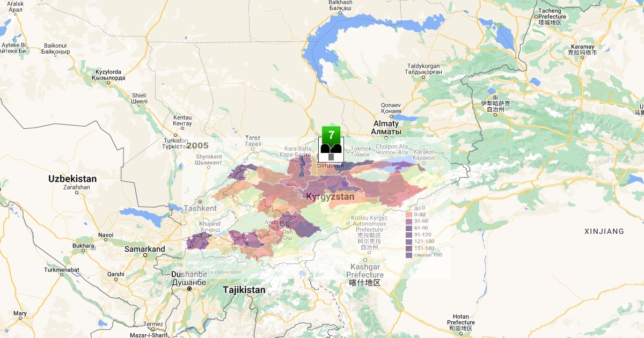Pick the 'свыше 180' legend color swatch
This screenshot has width=644, height=338.
[x=409, y=255]
